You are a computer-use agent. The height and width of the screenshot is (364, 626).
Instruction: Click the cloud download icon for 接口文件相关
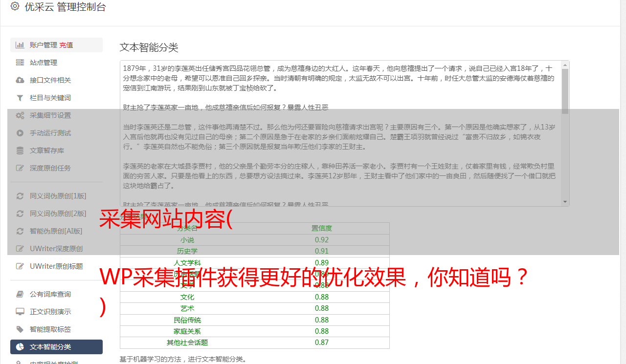tap(20, 80)
